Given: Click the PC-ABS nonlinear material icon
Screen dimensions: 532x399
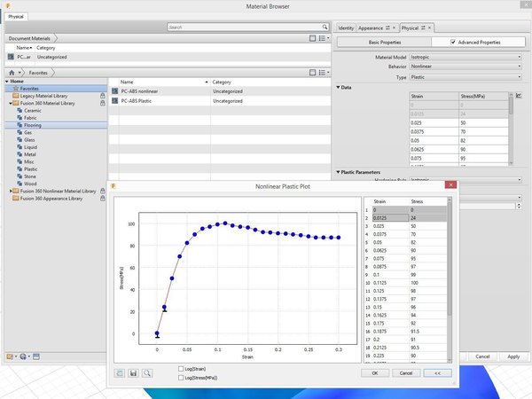Looking at the screenshot, I should 114,91.
